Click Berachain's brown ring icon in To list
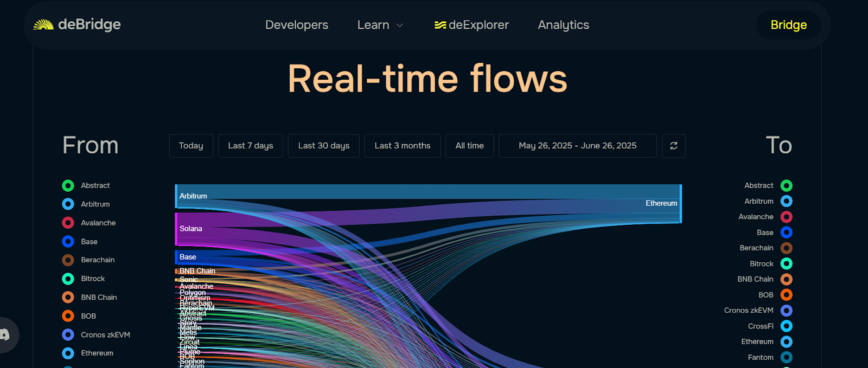 click(x=787, y=248)
